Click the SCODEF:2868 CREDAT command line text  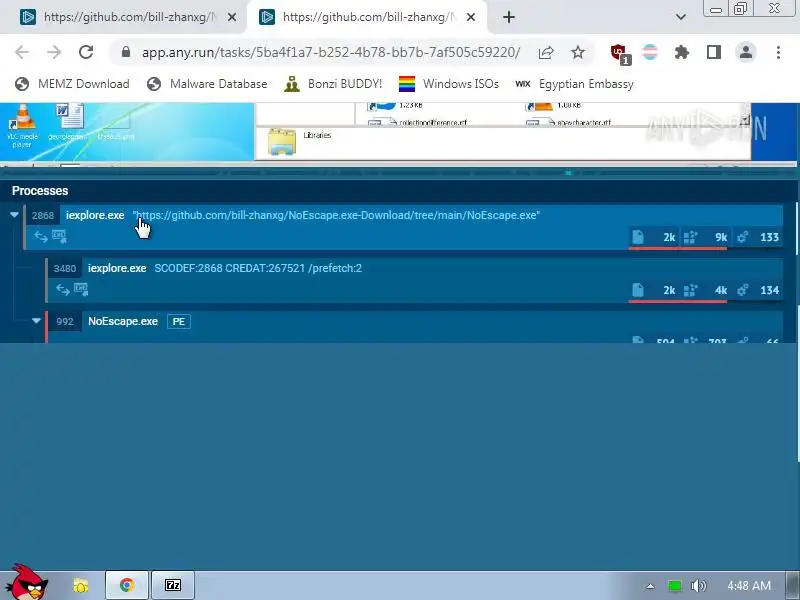pyautogui.click(x=258, y=268)
